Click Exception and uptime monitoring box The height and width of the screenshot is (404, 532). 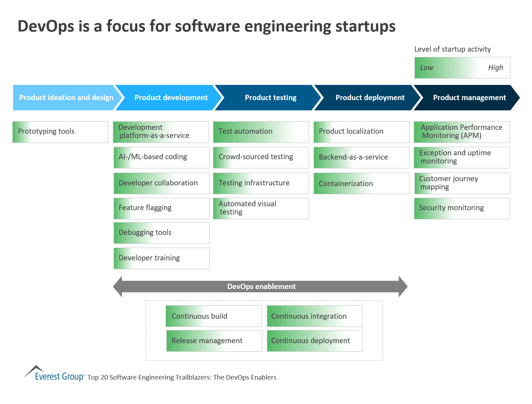click(462, 157)
